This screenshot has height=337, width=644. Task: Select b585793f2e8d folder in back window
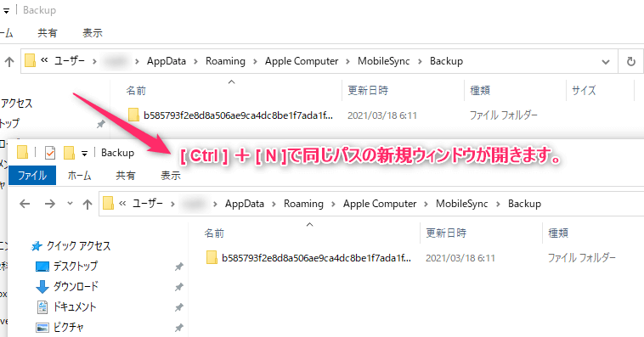coord(238,115)
